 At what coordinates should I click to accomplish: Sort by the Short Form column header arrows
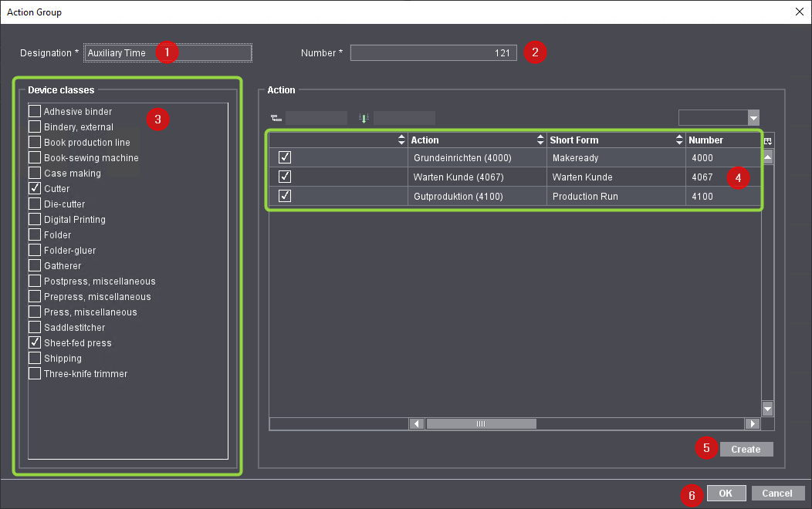click(x=679, y=140)
